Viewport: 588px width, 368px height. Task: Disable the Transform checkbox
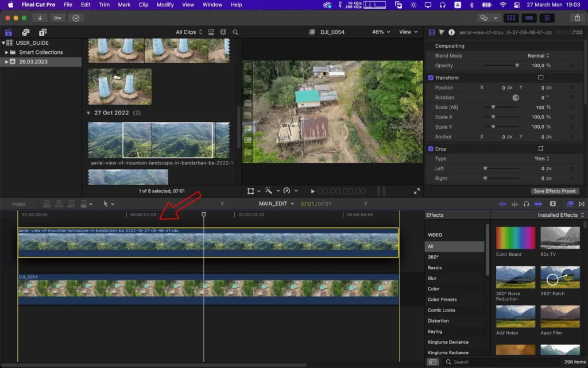[x=431, y=78]
